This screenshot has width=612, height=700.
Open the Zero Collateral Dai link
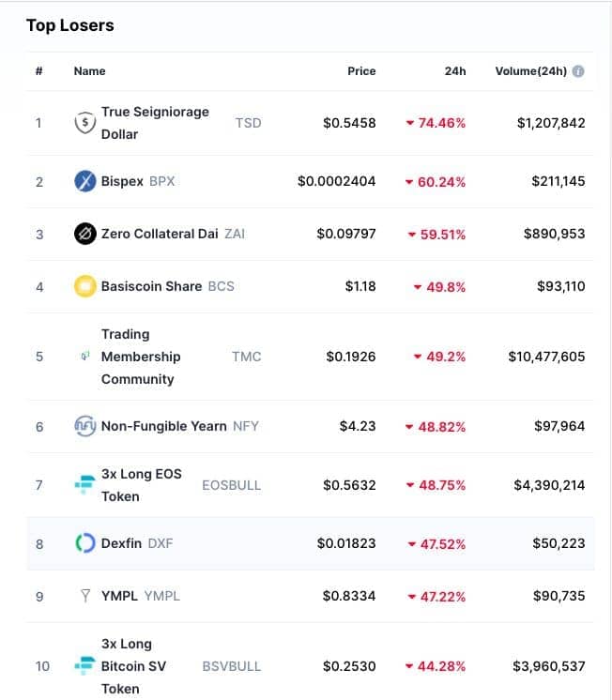160,234
